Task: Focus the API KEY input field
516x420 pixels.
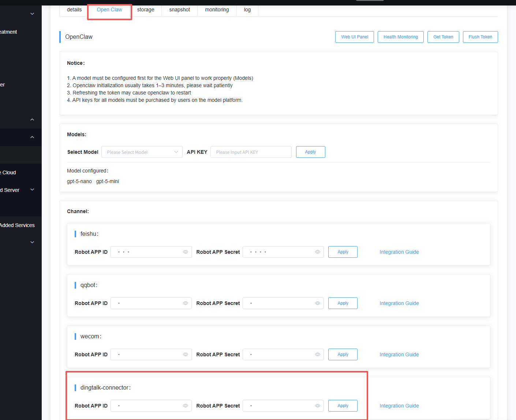Action: (251, 152)
